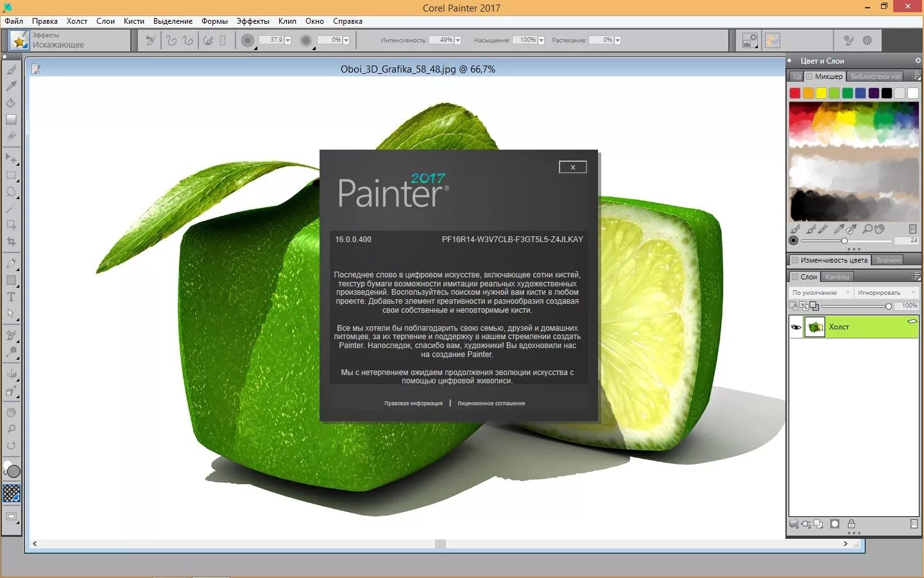Screen dimensions: 924x578
Task: Select the Lasso tool
Action: pos(11,191)
